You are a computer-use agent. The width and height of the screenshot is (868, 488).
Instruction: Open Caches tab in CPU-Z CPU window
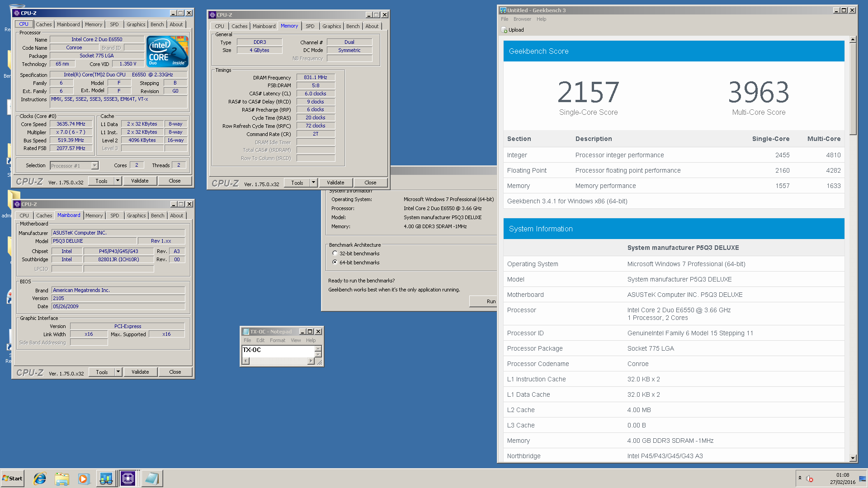coord(44,24)
